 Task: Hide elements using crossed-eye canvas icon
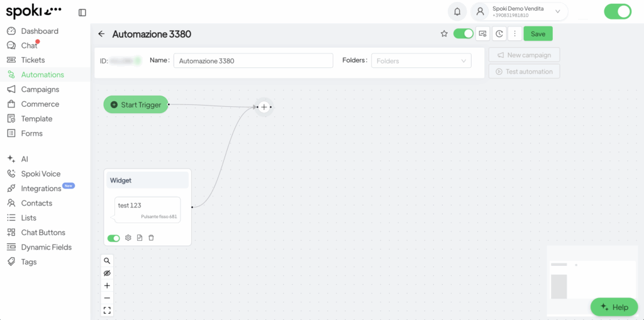(x=107, y=273)
